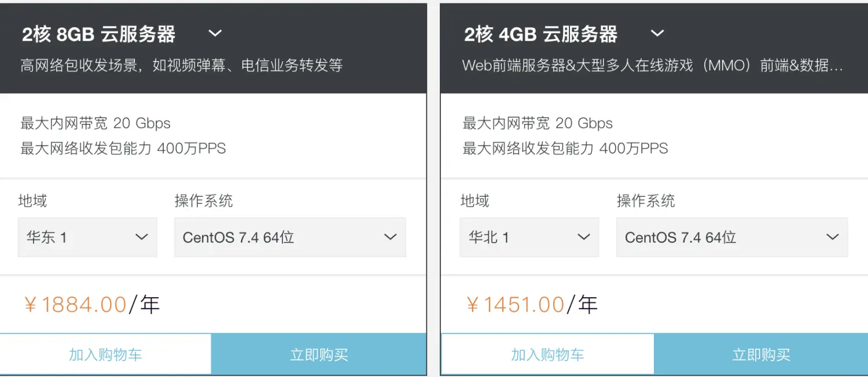Screen dimensions: 868x377
Task: Click the Web前端服务器 description text
Action: point(652,65)
